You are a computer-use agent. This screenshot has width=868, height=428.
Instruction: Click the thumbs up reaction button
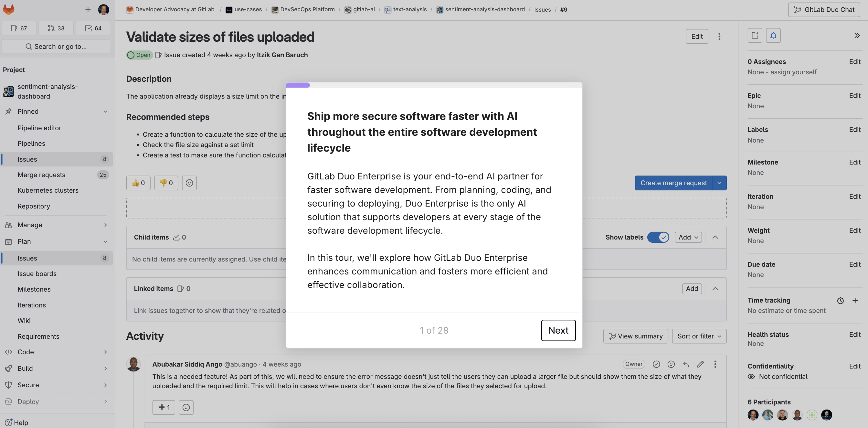point(138,183)
